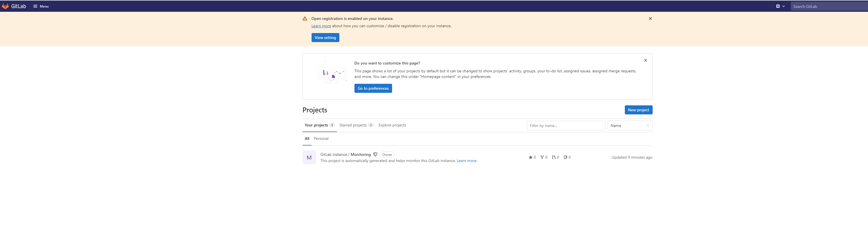Click the Owner role badge

pyautogui.click(x=387, y=154)
